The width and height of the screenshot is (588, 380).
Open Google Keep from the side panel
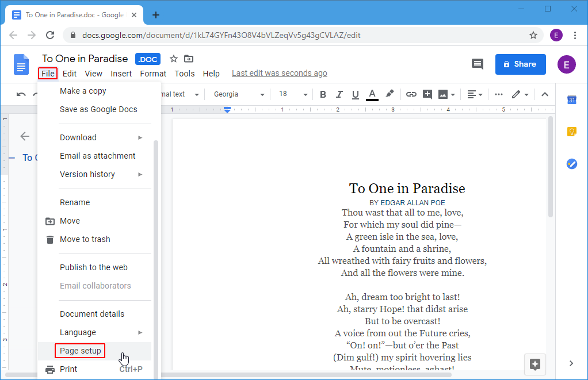coord(571,132)
